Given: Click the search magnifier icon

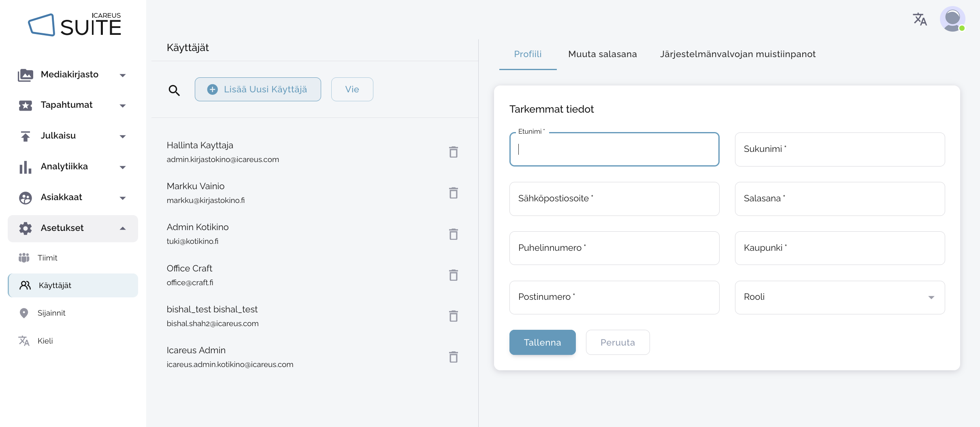Looking at the screenshot, I should coord(174,90).
